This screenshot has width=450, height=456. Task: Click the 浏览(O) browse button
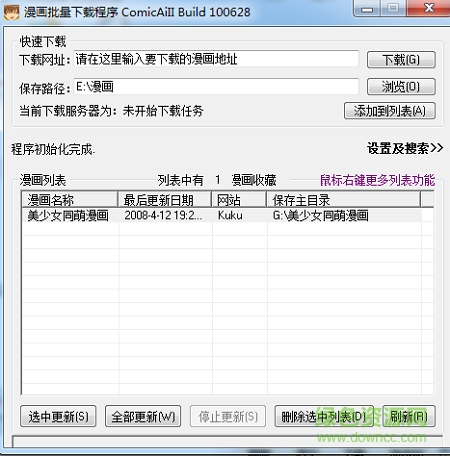click(401, 87)
